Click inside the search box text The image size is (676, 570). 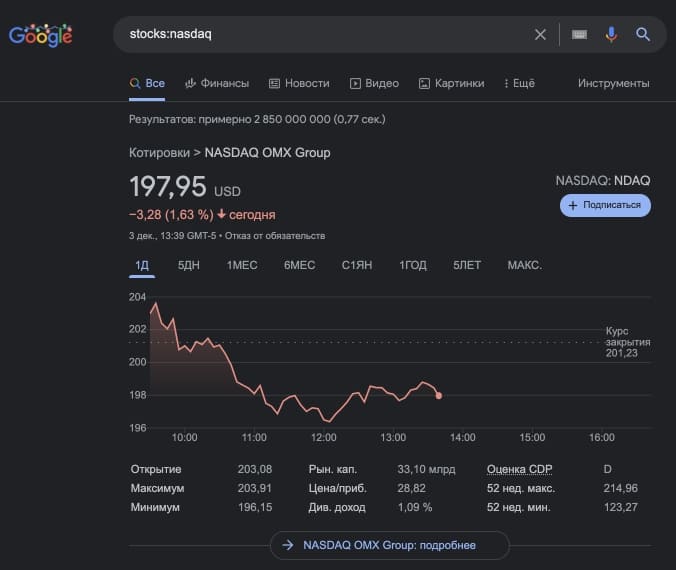pyautogui.click(x=171, y=34)
